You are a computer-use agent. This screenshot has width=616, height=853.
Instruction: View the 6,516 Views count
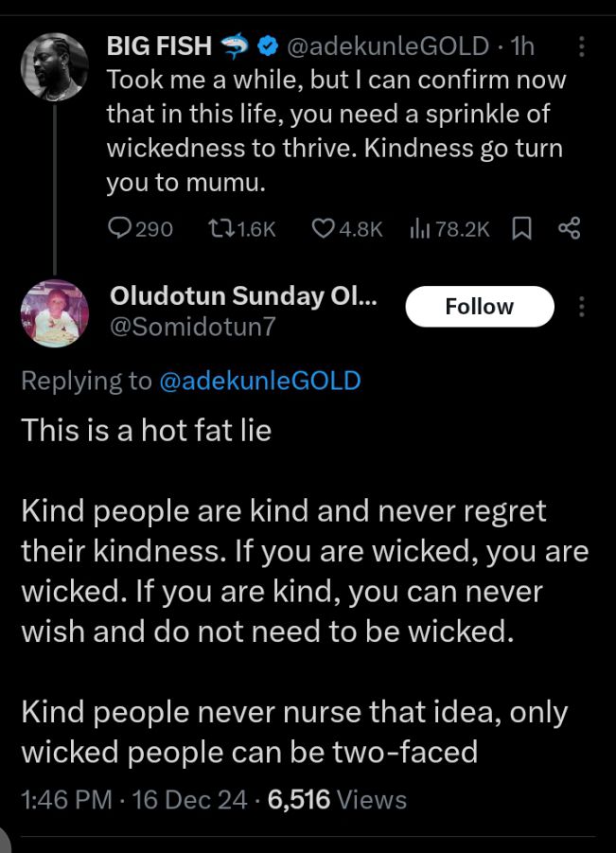(x=337, y=800)
